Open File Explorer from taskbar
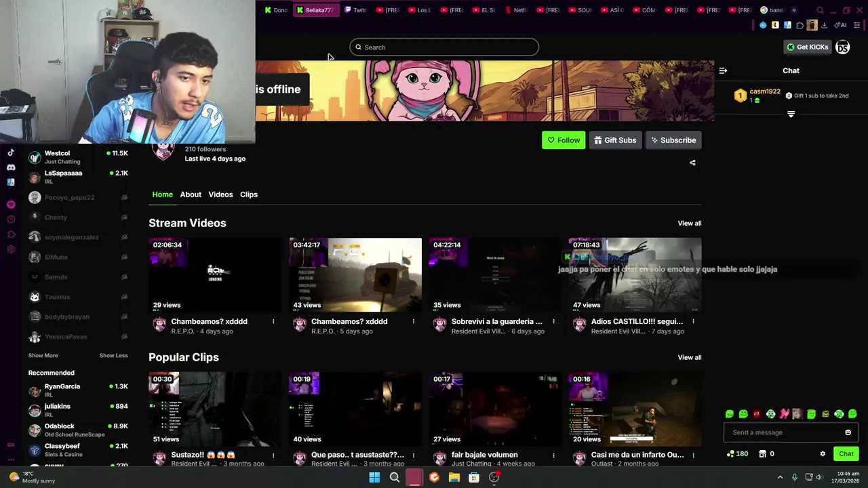This screenshot has height=488, width=868. 454,477
